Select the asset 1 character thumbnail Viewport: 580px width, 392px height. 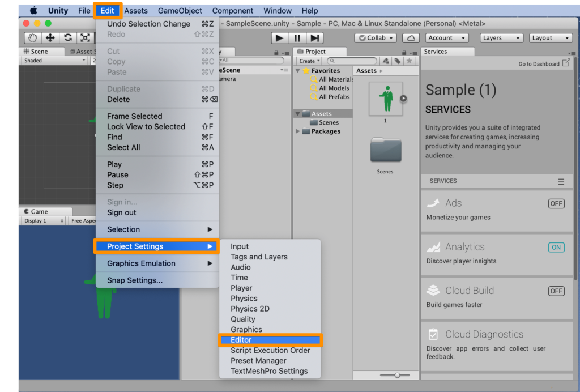[386, 99]
